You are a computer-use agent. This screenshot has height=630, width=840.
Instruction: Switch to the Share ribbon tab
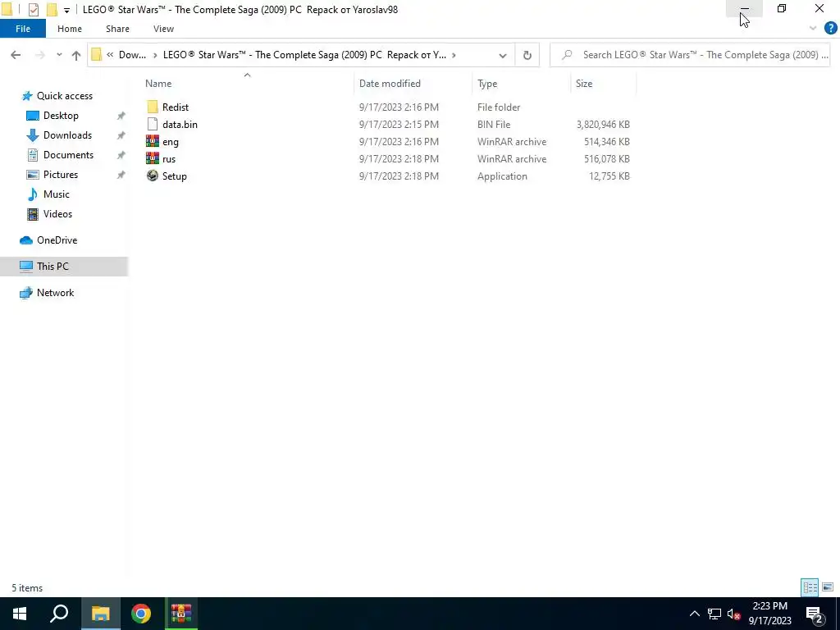click(117, 29)
